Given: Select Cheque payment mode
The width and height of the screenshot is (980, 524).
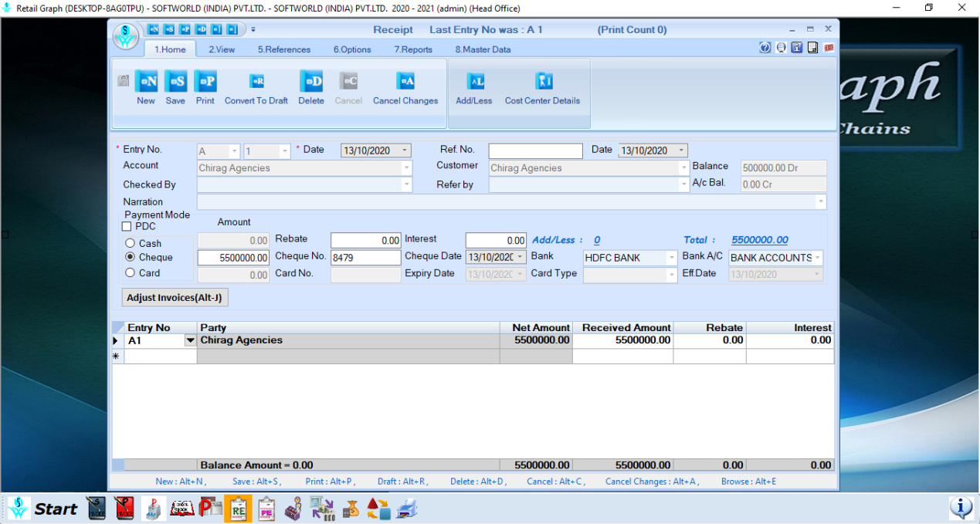Looking at the screenshot, I should (130, 257).
